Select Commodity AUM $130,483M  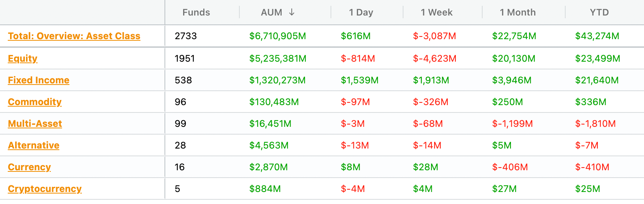[274, 102]
